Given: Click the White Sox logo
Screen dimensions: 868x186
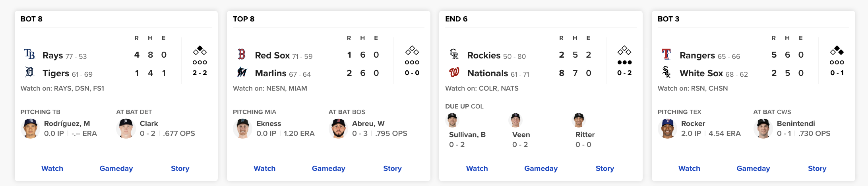Looking at the screenshot, I should pyautogui.click(x=666, y=72).
